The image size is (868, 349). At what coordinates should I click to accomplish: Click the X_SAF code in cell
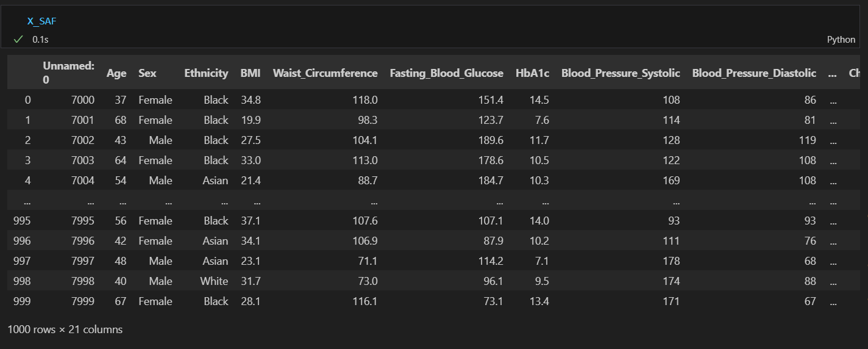pos(41,21)
